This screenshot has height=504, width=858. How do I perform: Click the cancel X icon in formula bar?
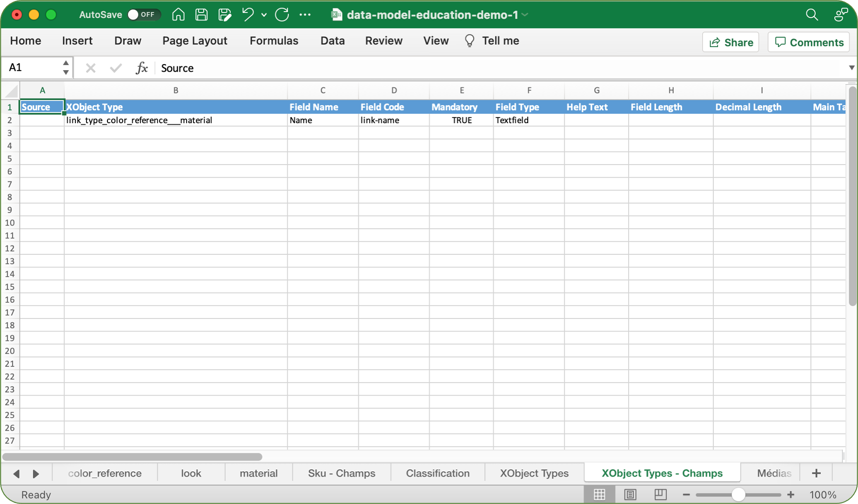point(91,68)
